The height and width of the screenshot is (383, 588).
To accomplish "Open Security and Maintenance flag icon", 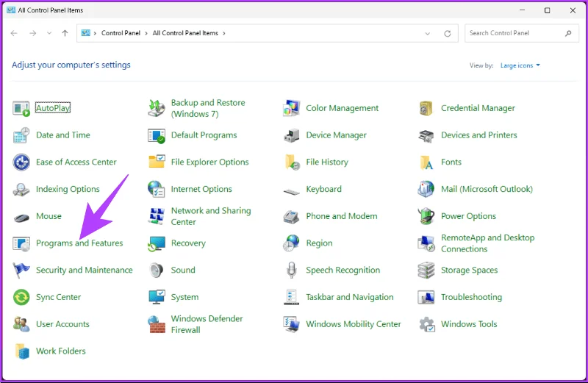I will click(x=21, y=271).
